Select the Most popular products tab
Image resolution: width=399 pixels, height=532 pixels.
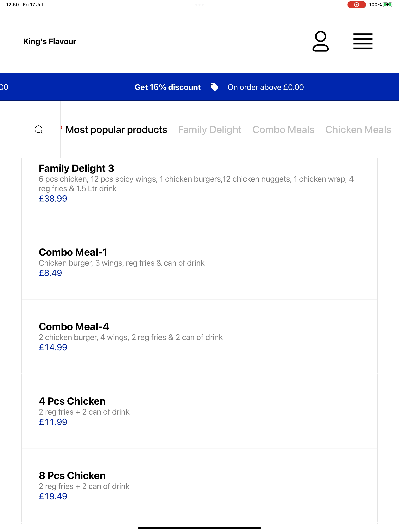pos(116,130)
